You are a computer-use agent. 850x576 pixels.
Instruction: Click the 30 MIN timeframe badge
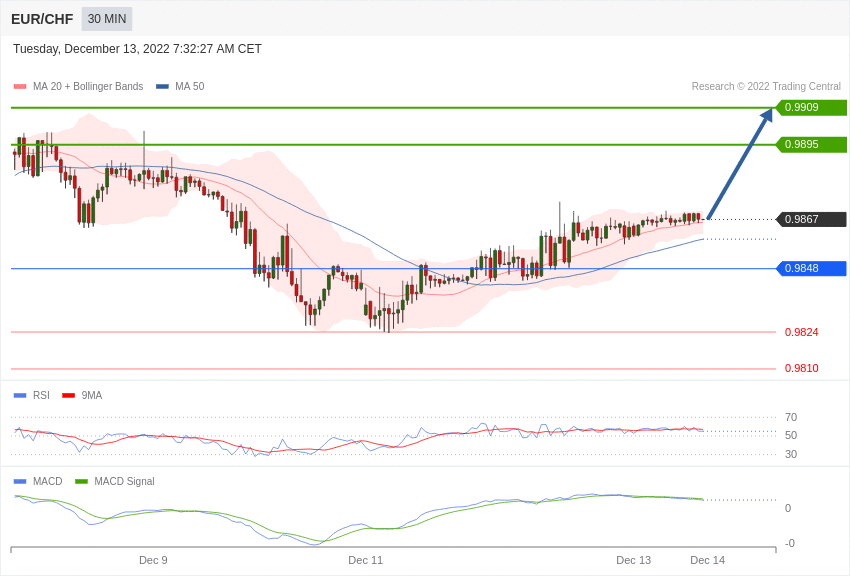click(107, 19)
